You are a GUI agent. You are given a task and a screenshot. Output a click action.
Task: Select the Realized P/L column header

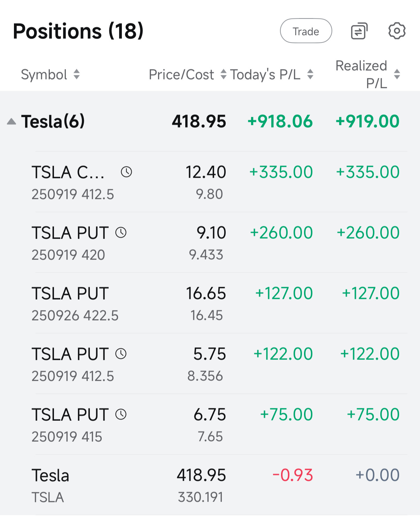(361, 74)
